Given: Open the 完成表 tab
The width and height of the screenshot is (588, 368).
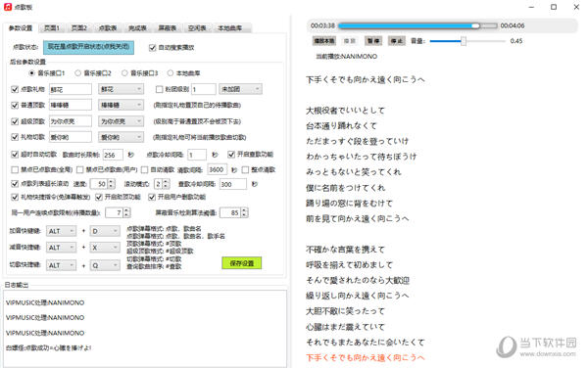Looking at the screenshot, I should point(137,28).
